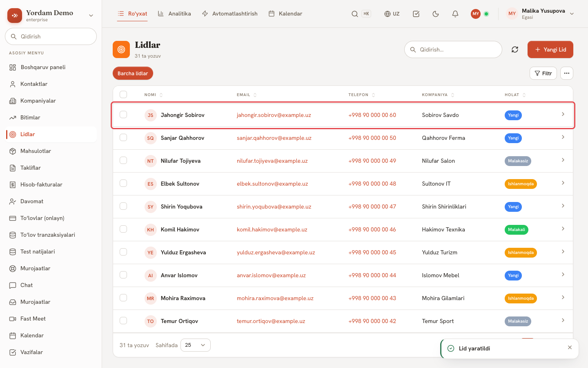Open Kompaniyalar in sidebar
Image resolution: width=588 pixels, height=368 pixels.
51,101
